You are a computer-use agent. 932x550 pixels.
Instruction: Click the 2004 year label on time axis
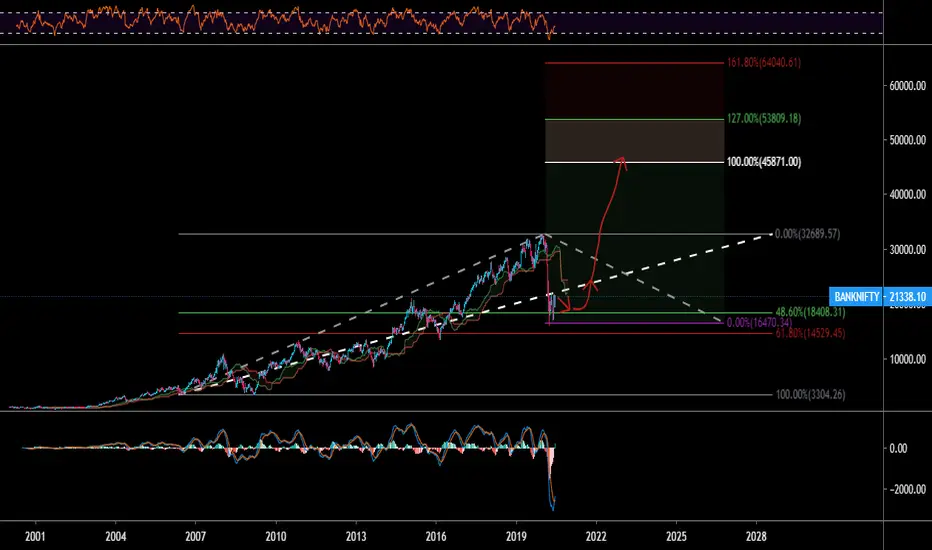click(x=115, y=536)
